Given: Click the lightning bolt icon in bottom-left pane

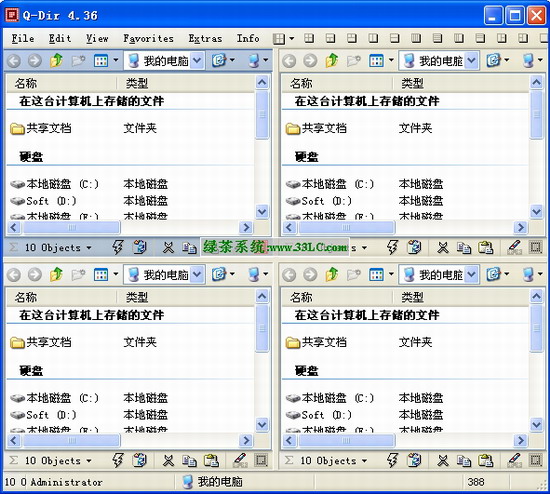Looking at the screenshot, I should pos(118,460).
